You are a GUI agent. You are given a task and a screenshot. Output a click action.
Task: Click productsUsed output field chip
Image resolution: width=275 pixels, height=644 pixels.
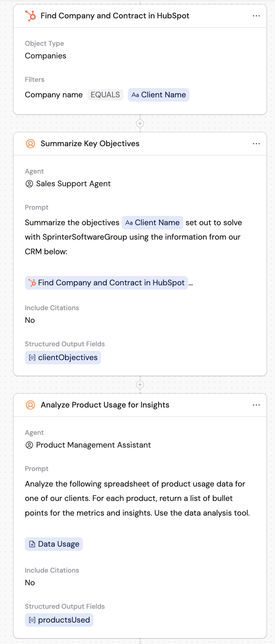click(x=59, y=620)
